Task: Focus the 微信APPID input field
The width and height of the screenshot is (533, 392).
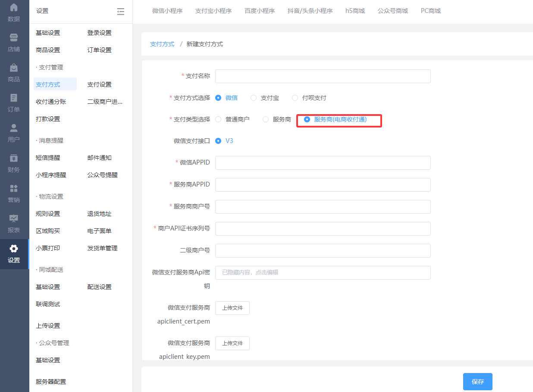Action: [323, 162]
